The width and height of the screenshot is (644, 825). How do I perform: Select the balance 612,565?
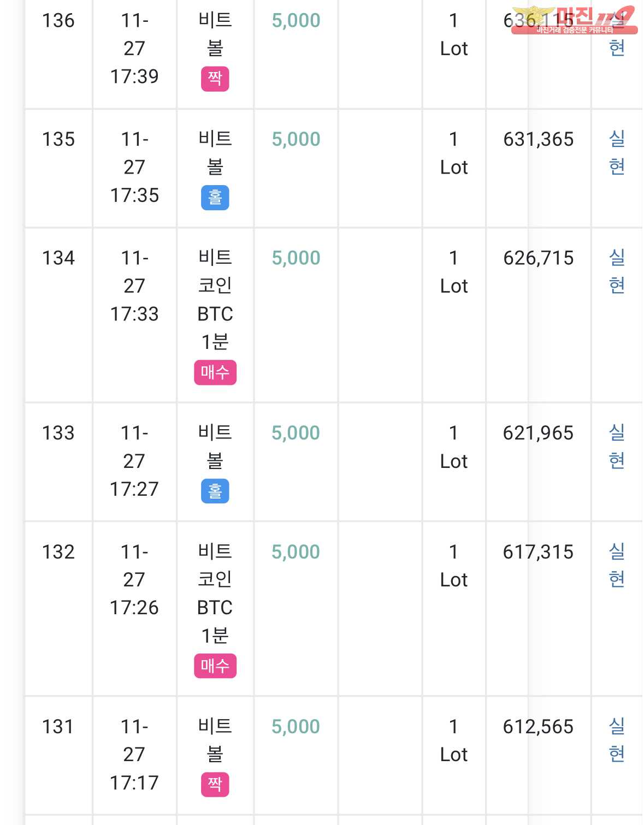point(539,727)
